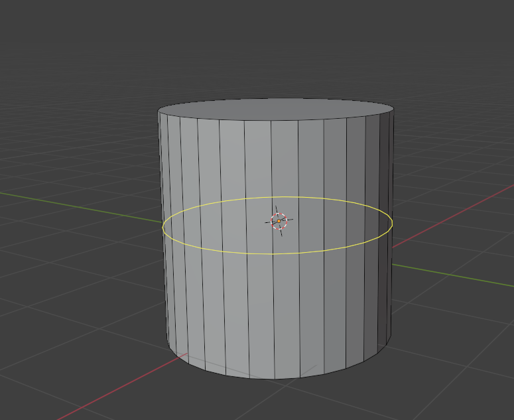Click the rightmost point of the yellow ring
514x420 pixels.
(392, 223)
